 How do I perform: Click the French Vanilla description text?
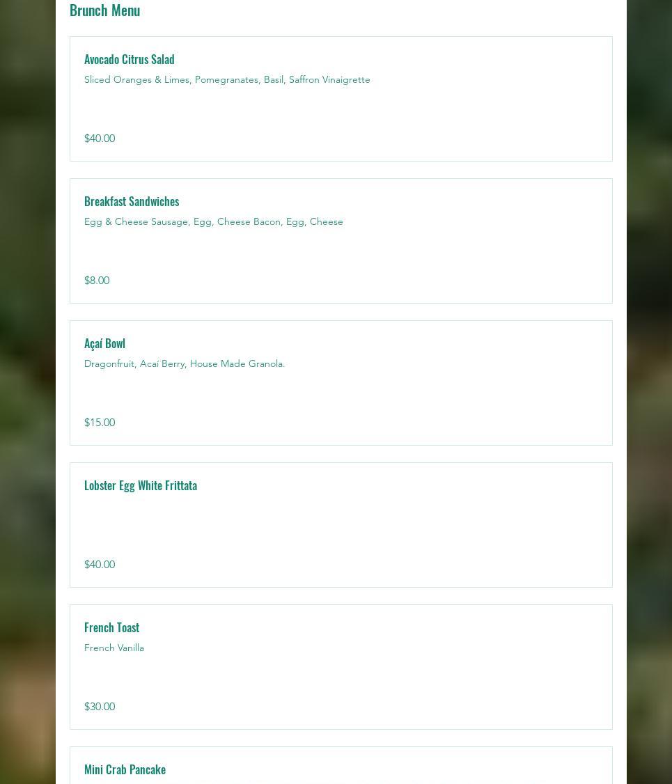click(114, 648)
